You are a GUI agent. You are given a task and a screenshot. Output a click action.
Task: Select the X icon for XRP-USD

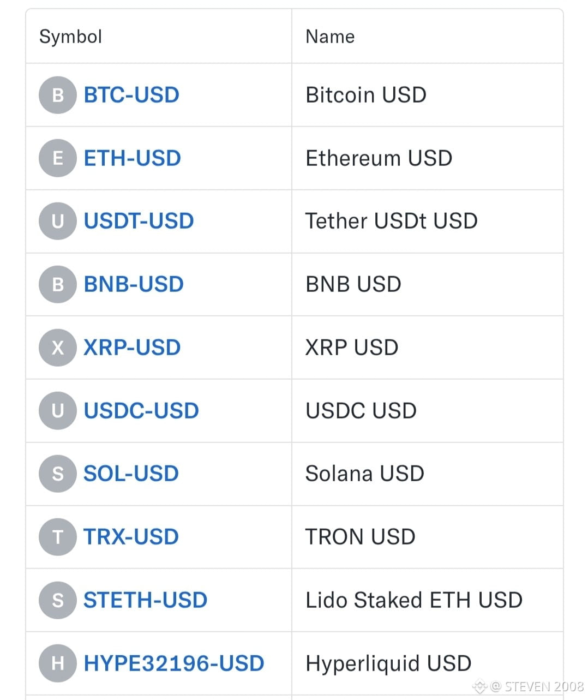tap(57, 348)
